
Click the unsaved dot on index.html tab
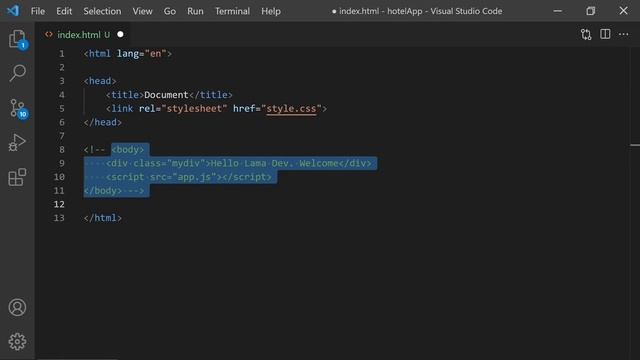pyautogui.click(x=120, y=35)
